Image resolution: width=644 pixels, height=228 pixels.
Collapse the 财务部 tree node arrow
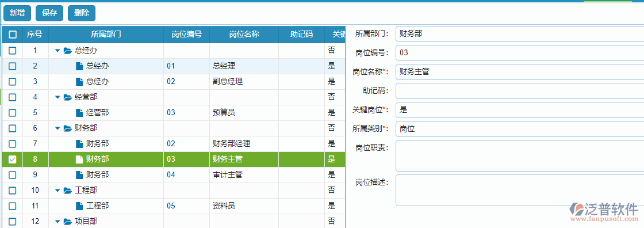57,128
